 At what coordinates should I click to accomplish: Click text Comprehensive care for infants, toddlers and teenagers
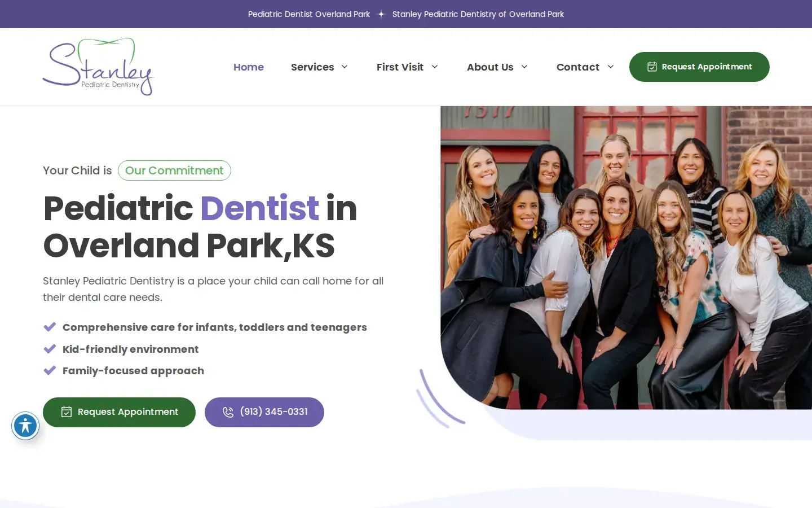[214, 327]
